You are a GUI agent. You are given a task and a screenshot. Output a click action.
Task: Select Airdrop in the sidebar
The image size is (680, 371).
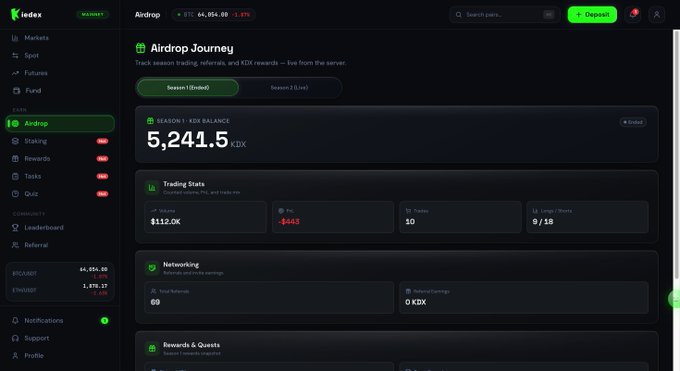pyautogui.click(x=60, y=124)
